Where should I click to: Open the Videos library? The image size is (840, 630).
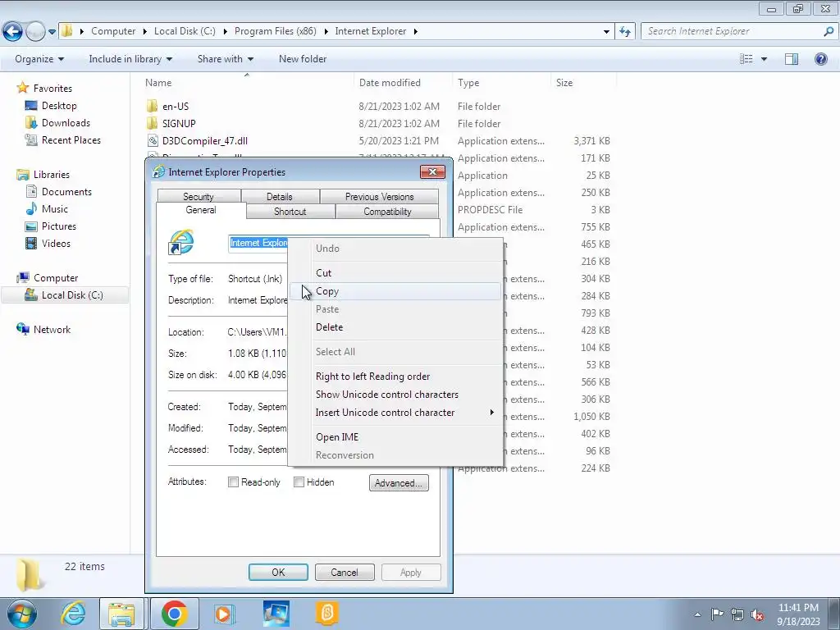pos(56,243)
